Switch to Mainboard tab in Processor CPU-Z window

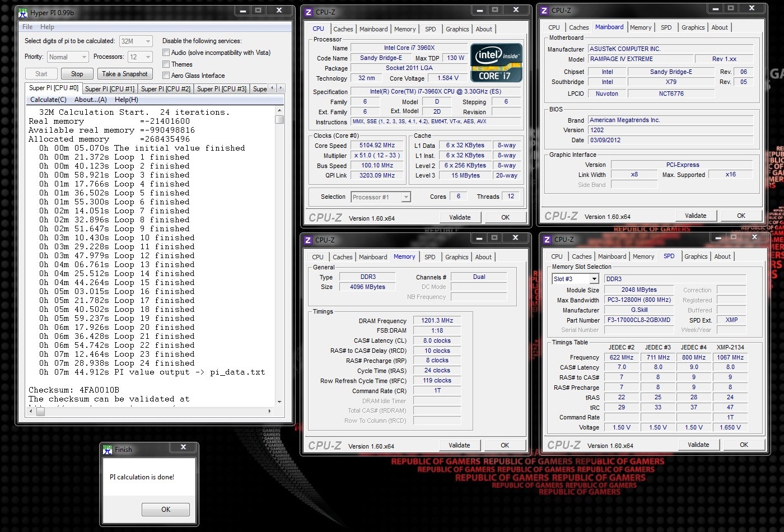point(374,29)
